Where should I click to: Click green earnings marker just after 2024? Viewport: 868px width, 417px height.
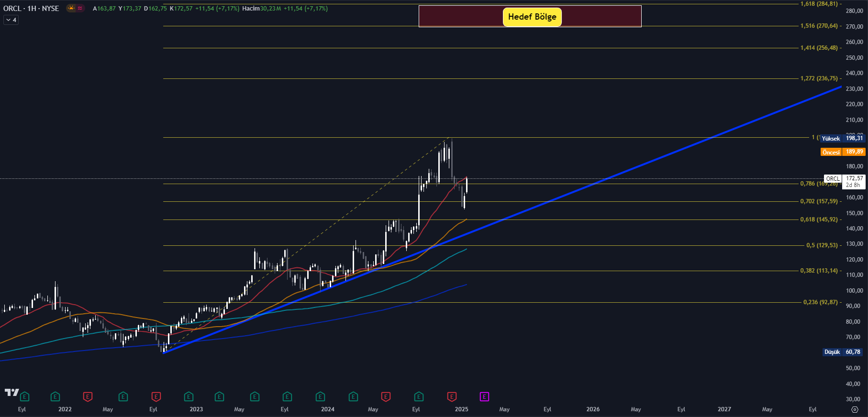[353, 396]
